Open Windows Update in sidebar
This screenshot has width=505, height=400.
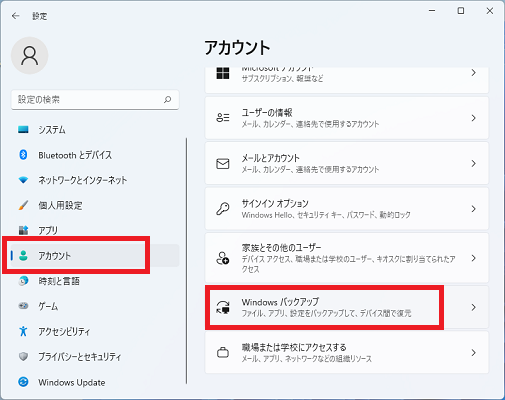[x=95, y=382]
